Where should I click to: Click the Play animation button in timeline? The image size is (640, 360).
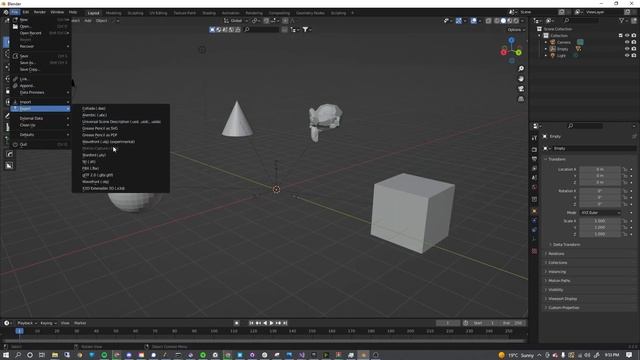(271, 323)
